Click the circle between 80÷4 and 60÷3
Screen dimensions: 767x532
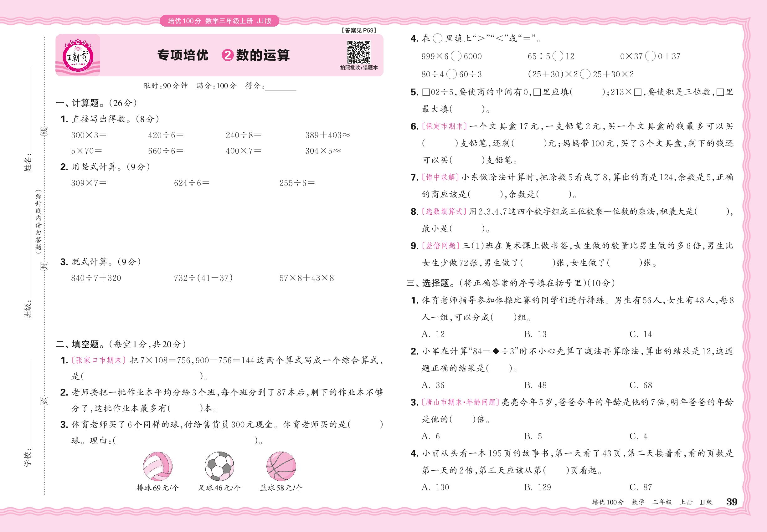[x=451, y=74]
